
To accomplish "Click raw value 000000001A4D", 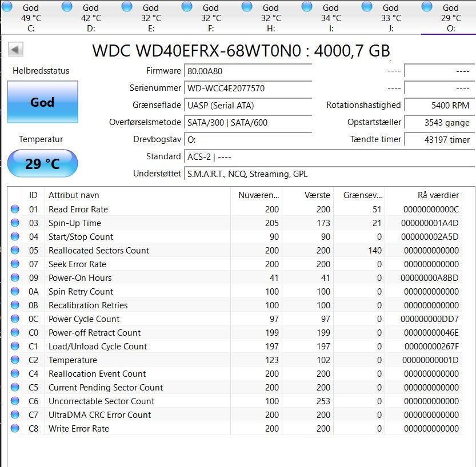I will pyautogui.click(x=430, y=223).
